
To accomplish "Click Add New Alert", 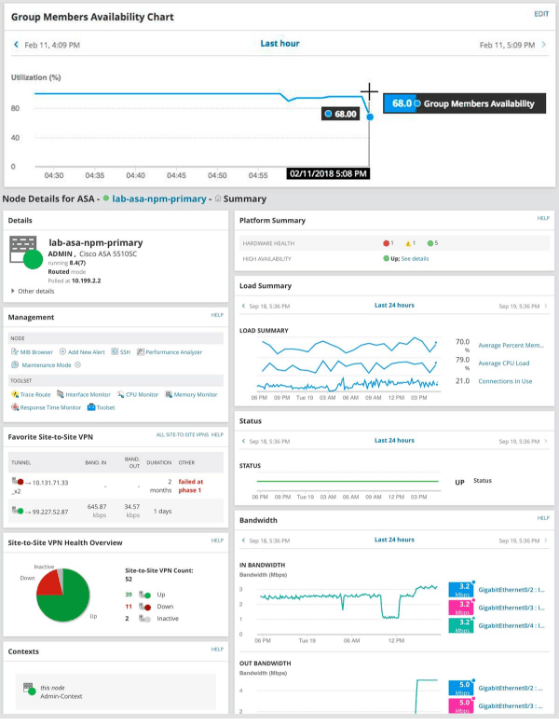I will [x=82, y=352].
